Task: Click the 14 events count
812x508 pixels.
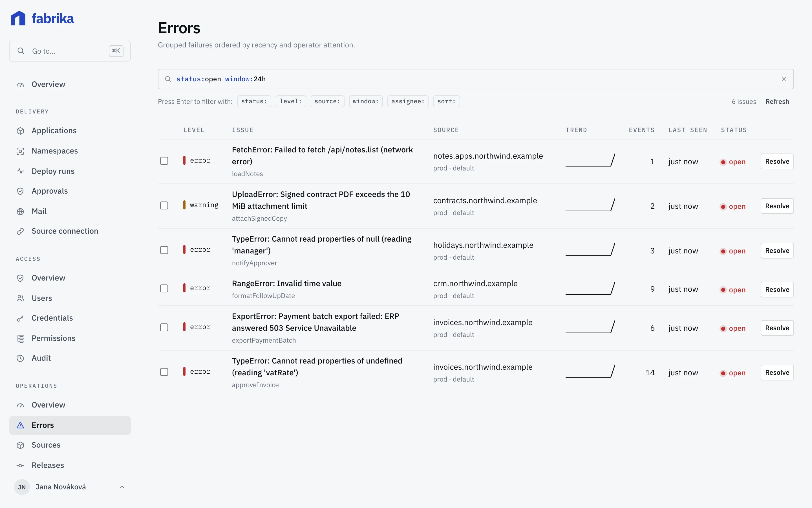Action: (x=650, y=373)
